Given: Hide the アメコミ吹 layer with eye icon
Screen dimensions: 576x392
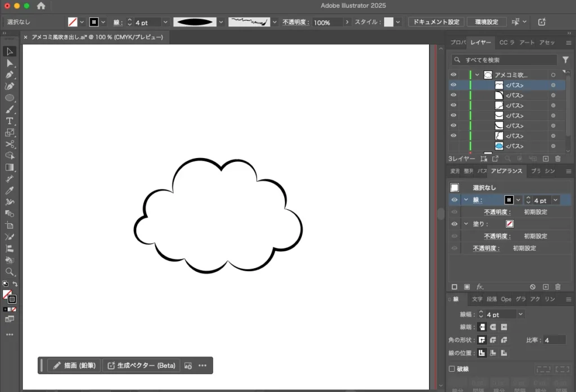Looking at the screenshot, I should coord(453,75).
